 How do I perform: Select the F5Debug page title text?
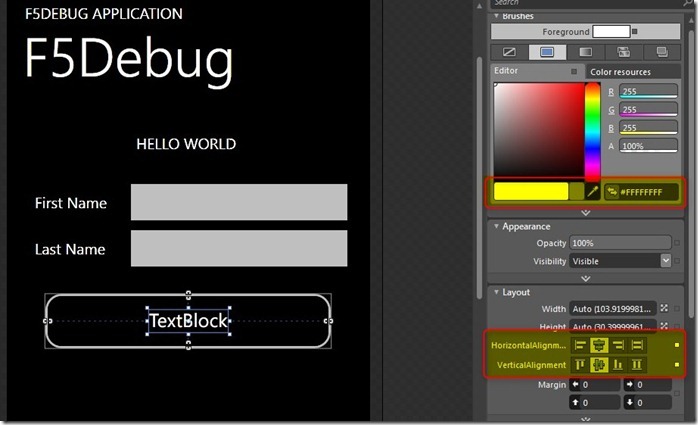129,60
